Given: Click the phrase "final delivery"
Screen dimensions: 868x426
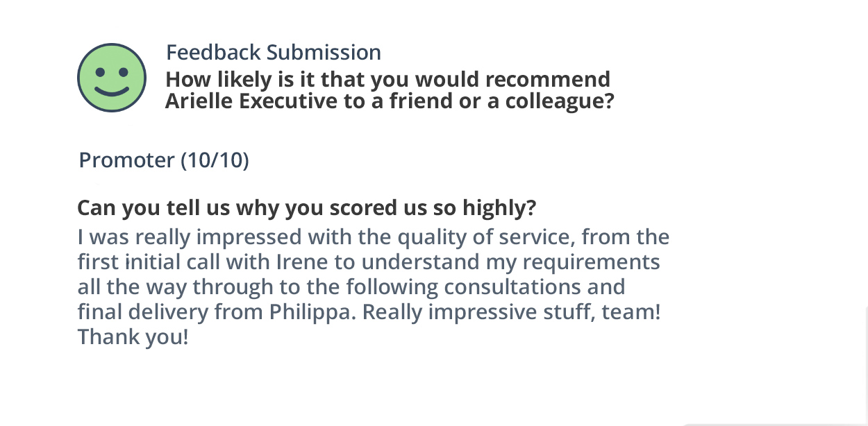Looking at the screenshot, I should [142, 312].
